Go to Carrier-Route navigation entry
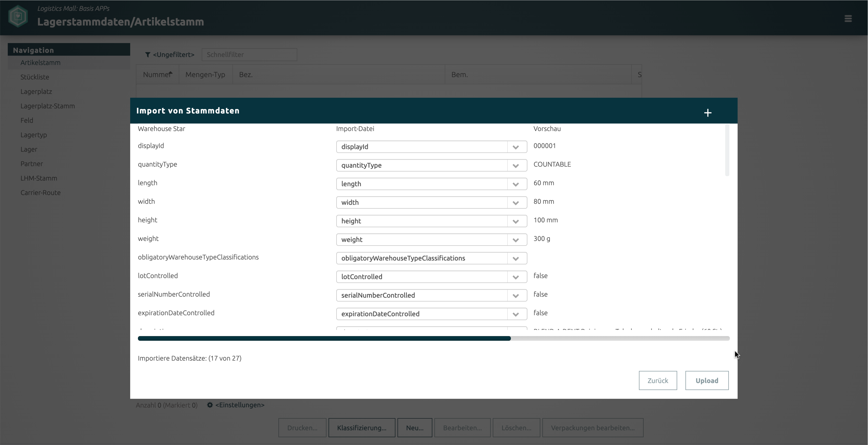Screen dimensions: 868x445 41,192
